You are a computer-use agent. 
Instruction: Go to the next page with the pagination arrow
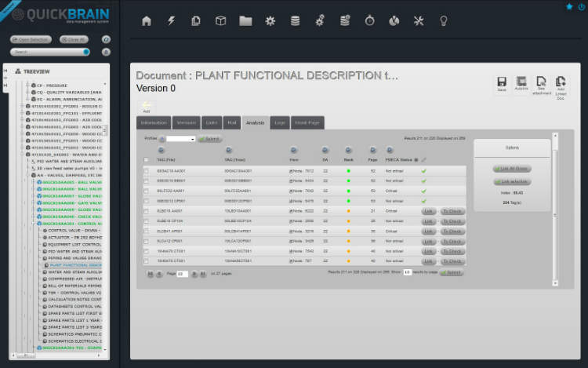coord(194,274)
